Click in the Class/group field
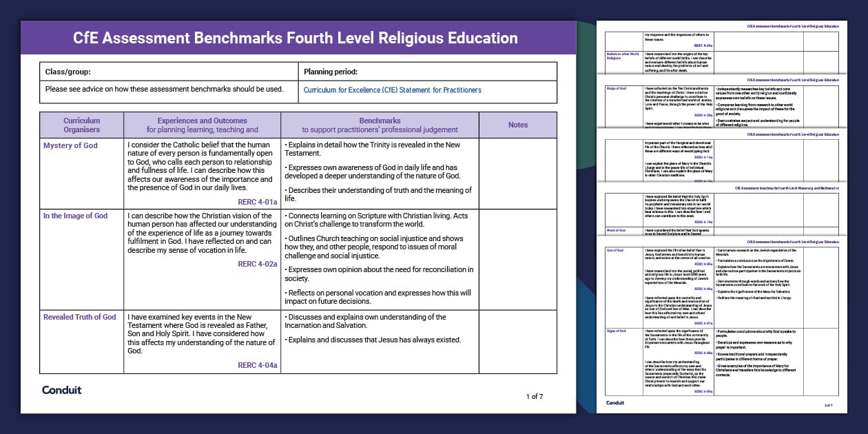The height and width of the screenshot is (434, 868). (169, 72)
